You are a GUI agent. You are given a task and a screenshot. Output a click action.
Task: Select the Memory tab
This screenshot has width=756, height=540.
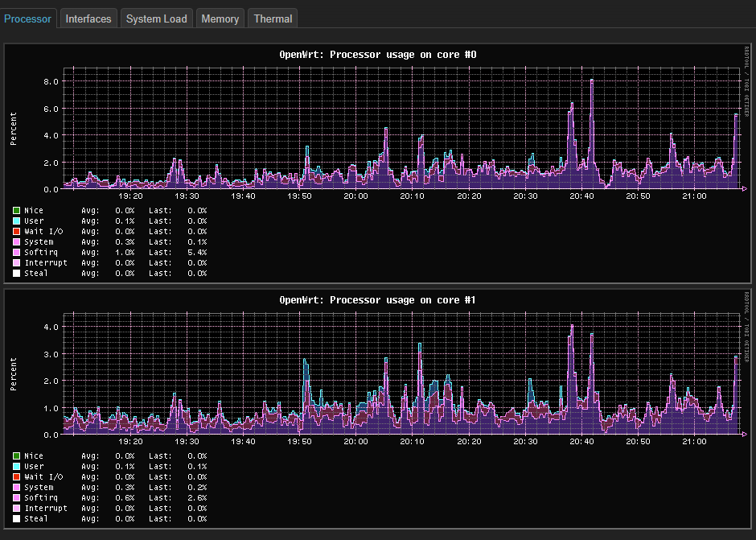pyautogui.click(x=220, y=19)
